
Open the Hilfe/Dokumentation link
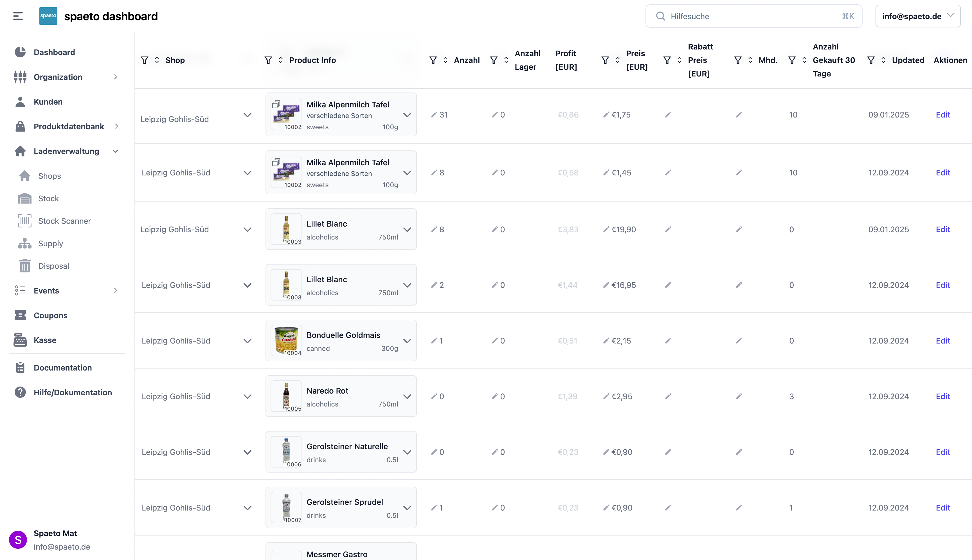click(73, 392)
